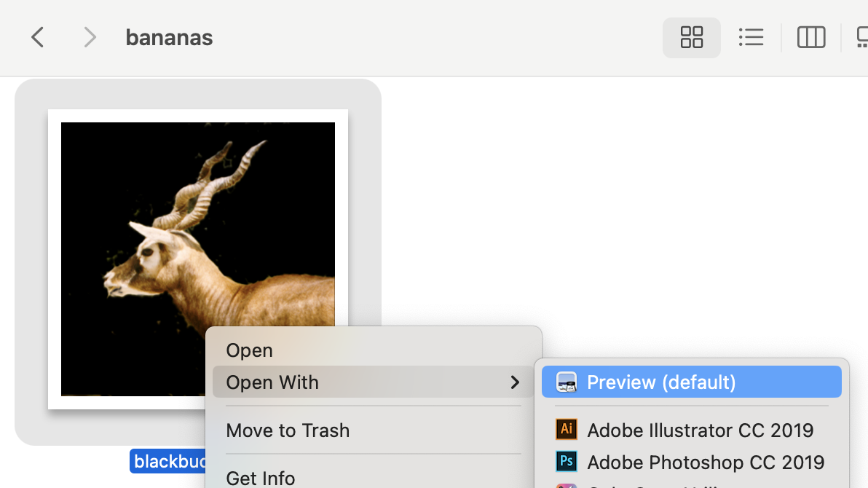Open gallery view using the rightmost view icon
The height and width of the screenshot is (488, 868).
[x=862, y=37]
